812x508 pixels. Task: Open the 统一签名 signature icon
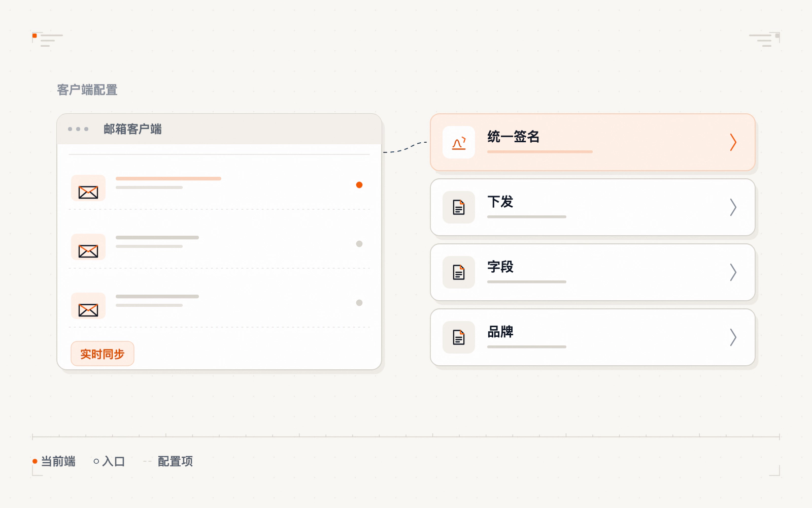[x=459, y=142]
